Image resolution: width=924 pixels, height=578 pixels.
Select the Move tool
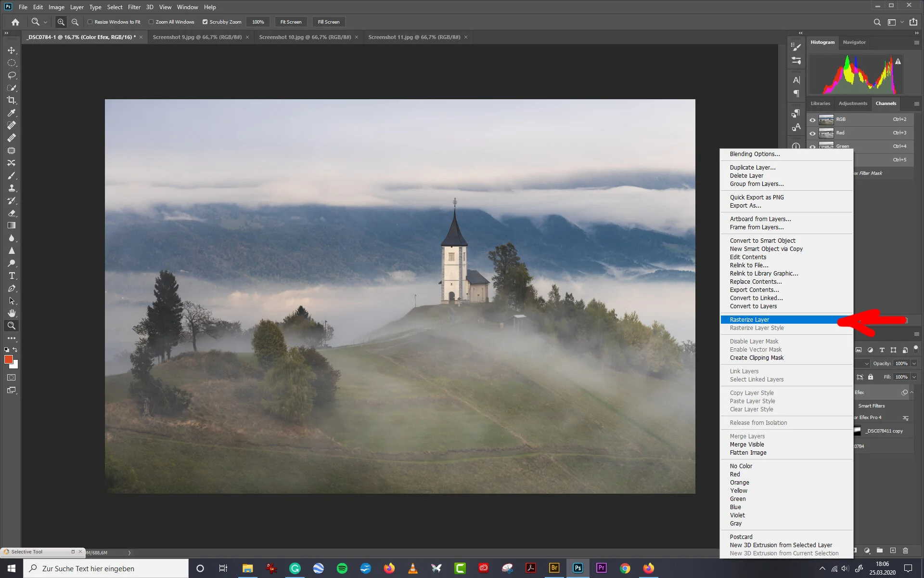pyautogui.click(x=12, y=50)
